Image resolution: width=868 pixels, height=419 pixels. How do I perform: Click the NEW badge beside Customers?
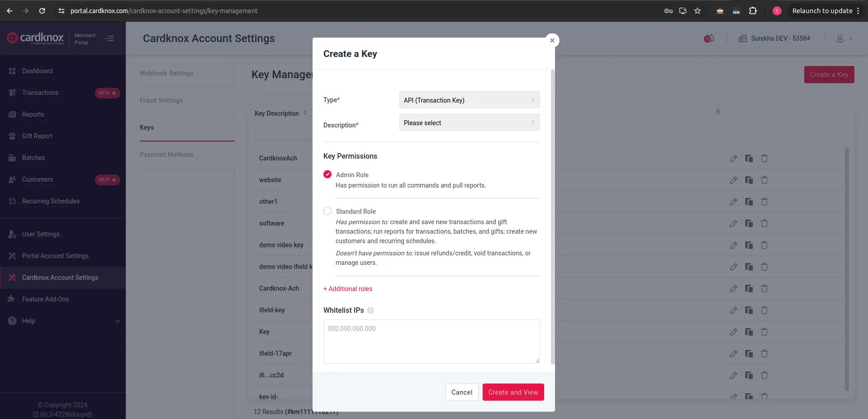(x=107, y=179)
